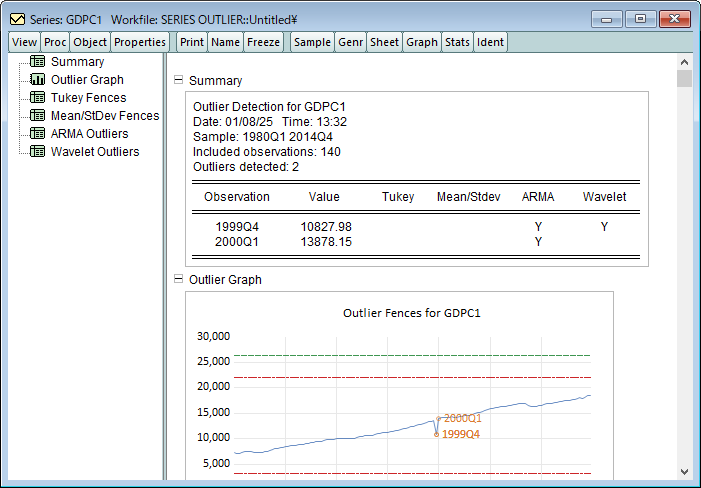Click the Summary table icon in tree
The image size is (701, 488).
pos(37,61)
